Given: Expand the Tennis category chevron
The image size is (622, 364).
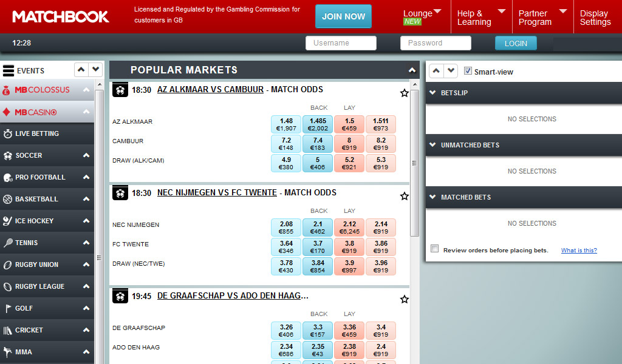Looking at the screenshot, I should pos(86,243).
